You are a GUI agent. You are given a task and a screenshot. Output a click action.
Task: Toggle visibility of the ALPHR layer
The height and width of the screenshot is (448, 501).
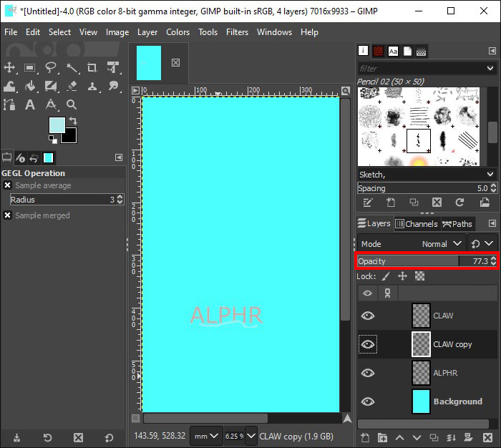tap(368, 373)
